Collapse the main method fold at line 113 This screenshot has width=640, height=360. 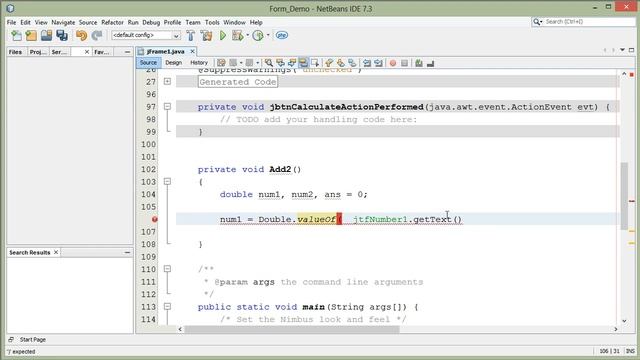(167, 307)
